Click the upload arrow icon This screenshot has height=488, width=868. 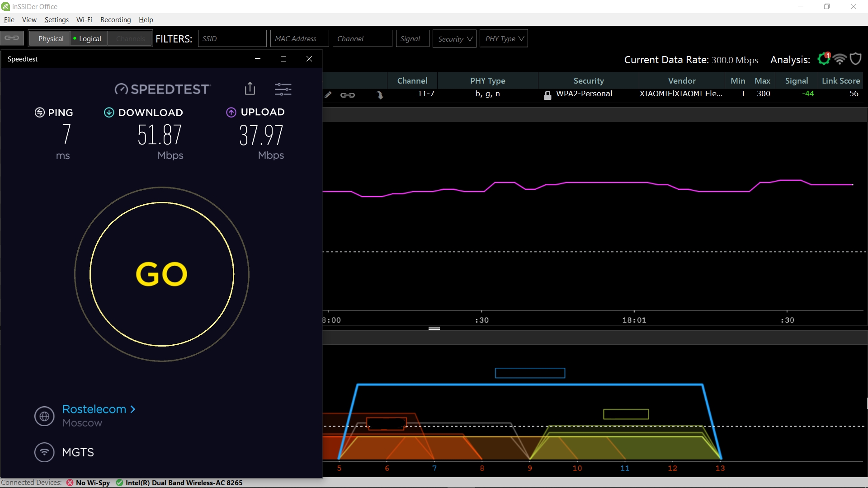[x=231, y=113]
